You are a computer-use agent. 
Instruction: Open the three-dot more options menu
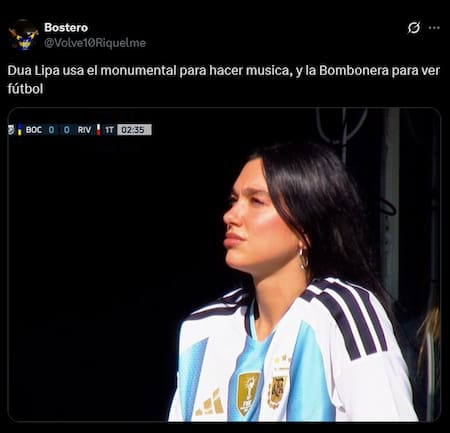point(434,28)
